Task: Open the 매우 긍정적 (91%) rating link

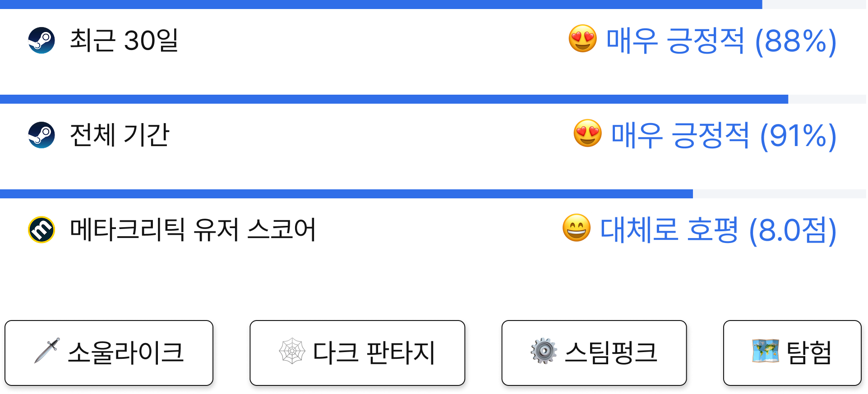Action: tap(724, 136)
